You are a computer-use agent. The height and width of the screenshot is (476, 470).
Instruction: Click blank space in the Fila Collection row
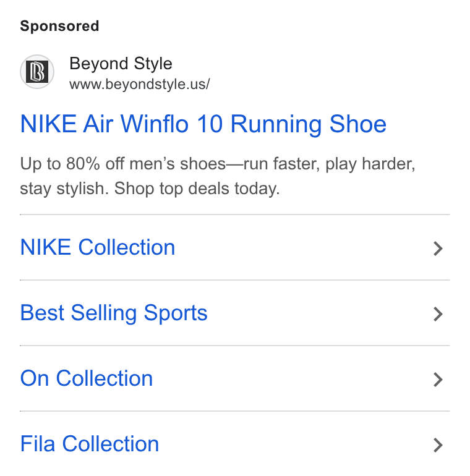point(294,444)
